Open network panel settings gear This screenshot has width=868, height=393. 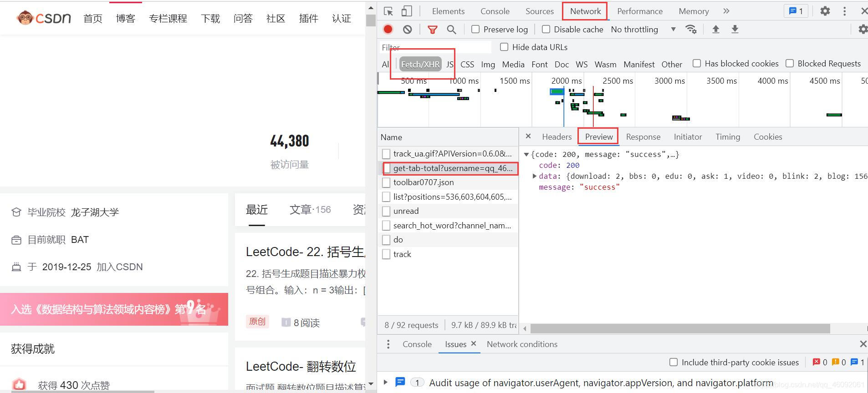point(863,30)
